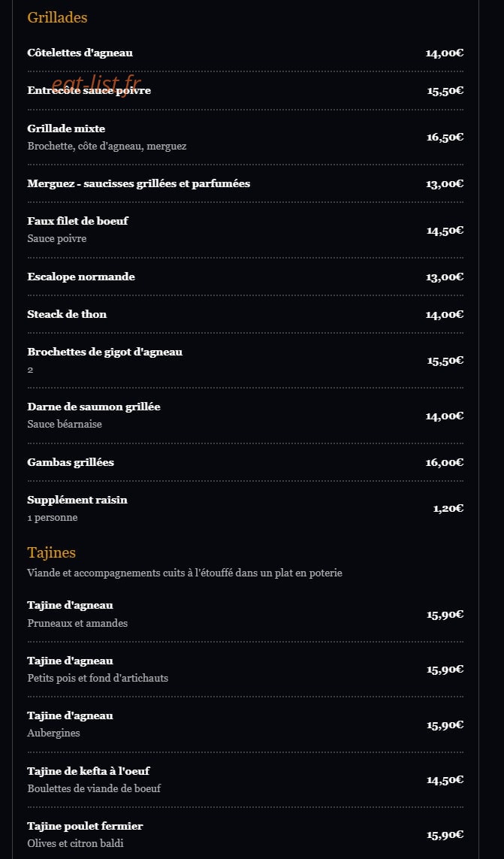The height and width of the screenshot is (859, 504).
Task: Click on Escalope normande
Action: click(246, 277)
